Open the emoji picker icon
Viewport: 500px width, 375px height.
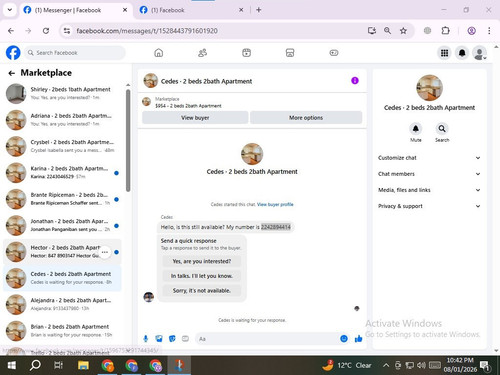tap(344, 339)
